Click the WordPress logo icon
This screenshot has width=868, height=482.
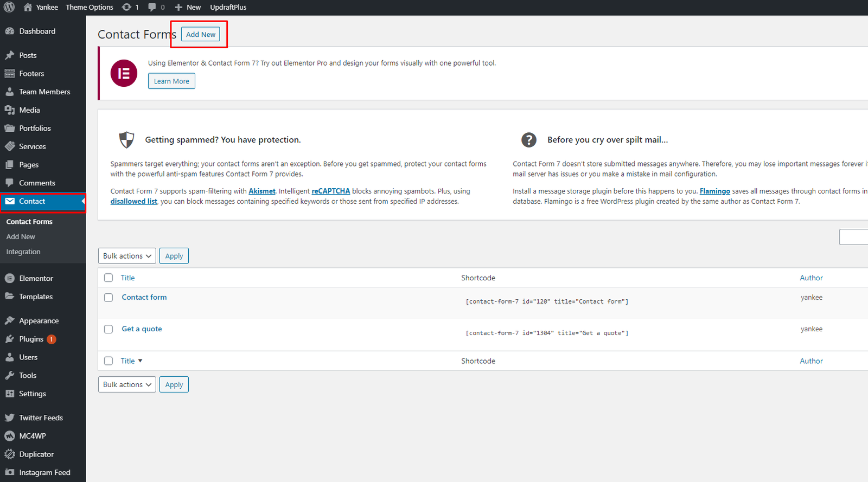[x=9, y=7]
